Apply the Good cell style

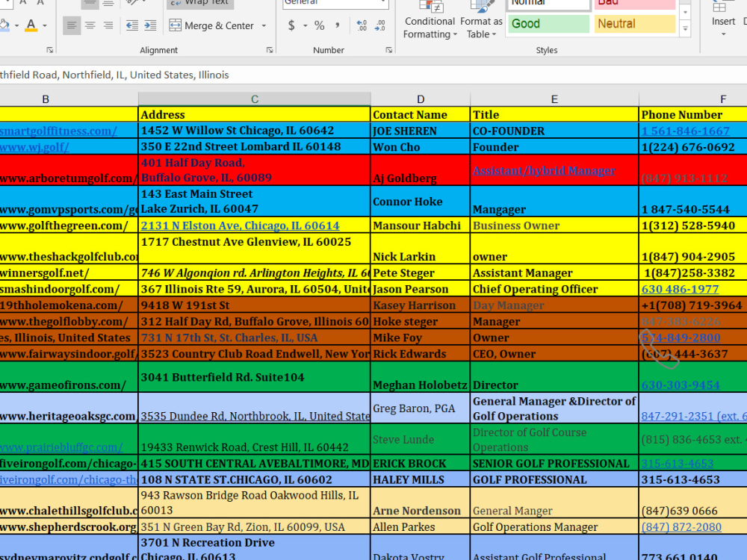[x=548, y=24]
